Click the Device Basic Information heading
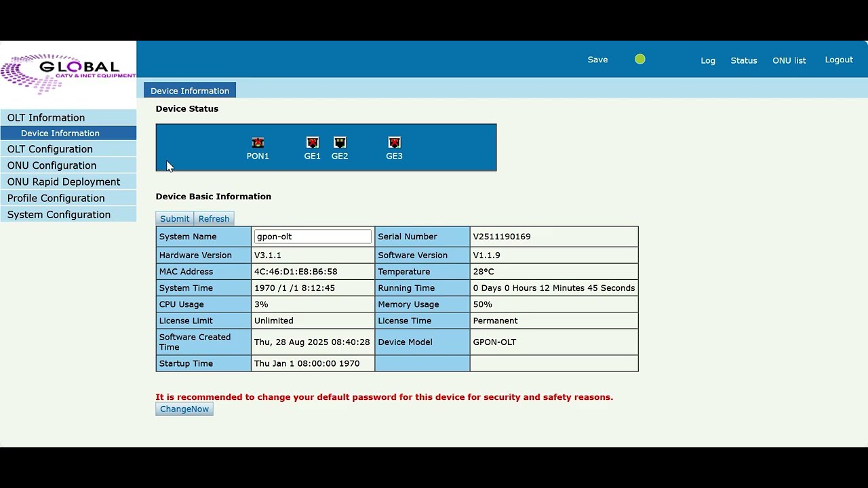Screen dimensions: 868x488 coord(214,197)
